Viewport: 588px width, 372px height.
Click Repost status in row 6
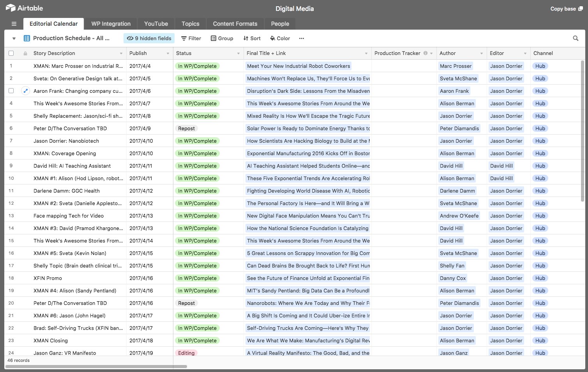tap(186, 128)
